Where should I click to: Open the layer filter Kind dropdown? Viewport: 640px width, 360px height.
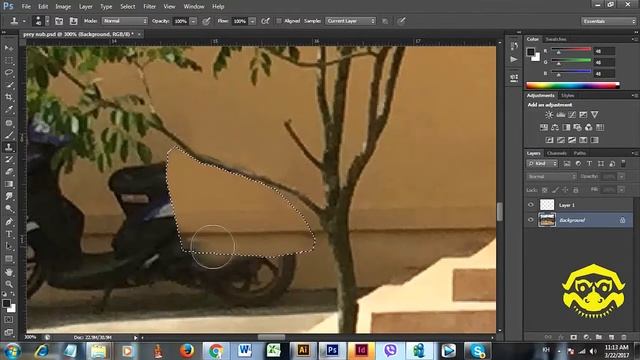pyautogui.click(x=542, y=164)
